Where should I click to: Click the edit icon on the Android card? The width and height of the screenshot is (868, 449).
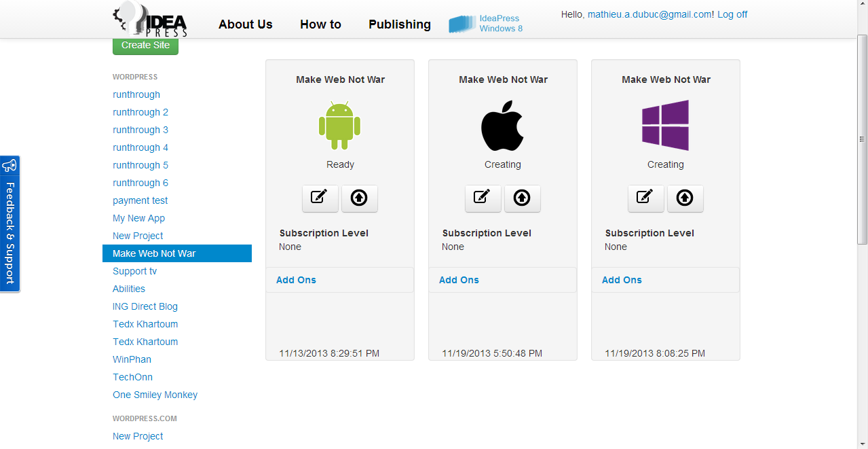[x=320, y=198]
